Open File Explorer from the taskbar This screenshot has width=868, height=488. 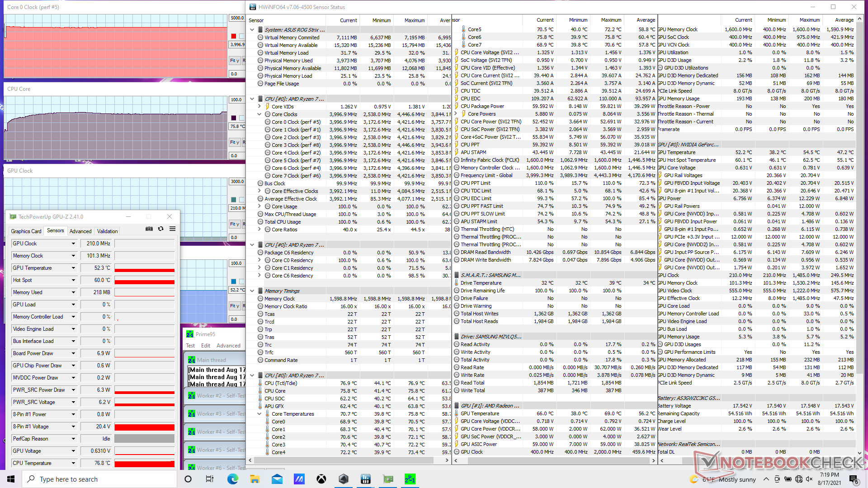point(255,479)
